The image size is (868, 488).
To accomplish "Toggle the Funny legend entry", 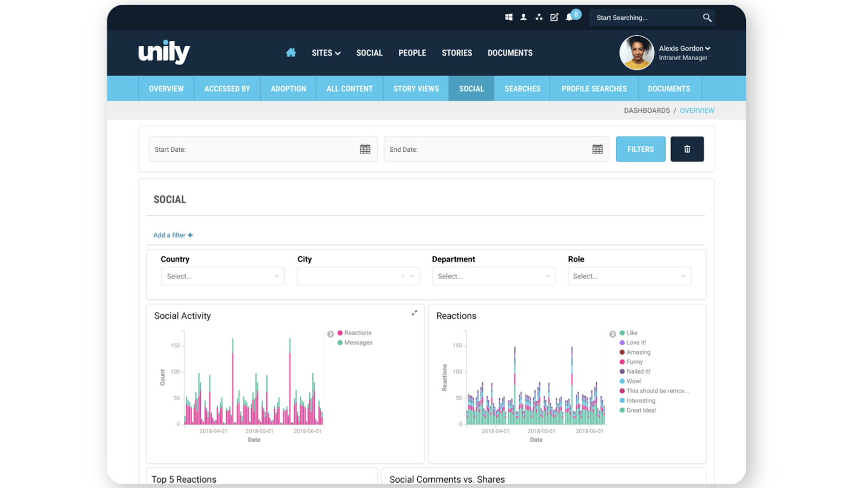I will (x=631, y=362).
